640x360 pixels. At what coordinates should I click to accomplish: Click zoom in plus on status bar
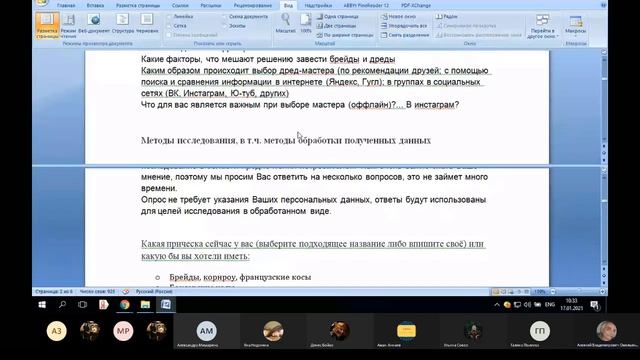(x=602, y=292)
